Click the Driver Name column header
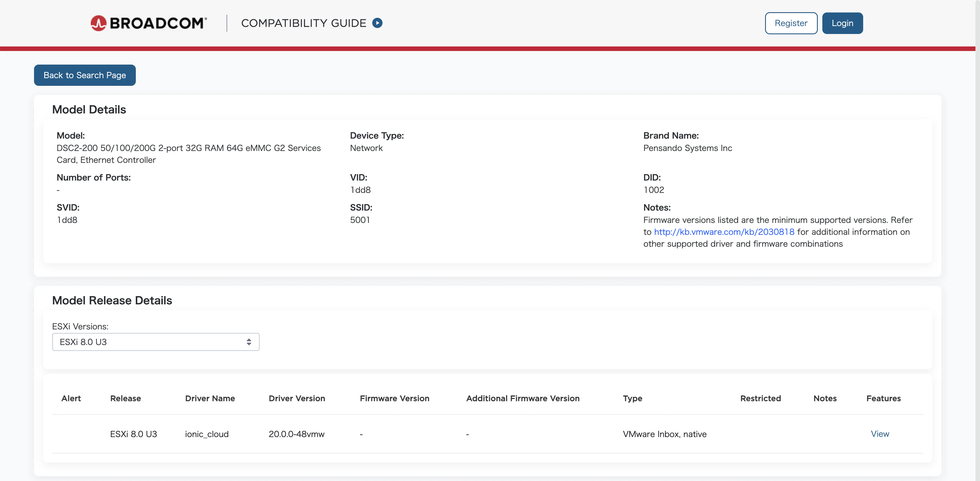 (210, 398)
